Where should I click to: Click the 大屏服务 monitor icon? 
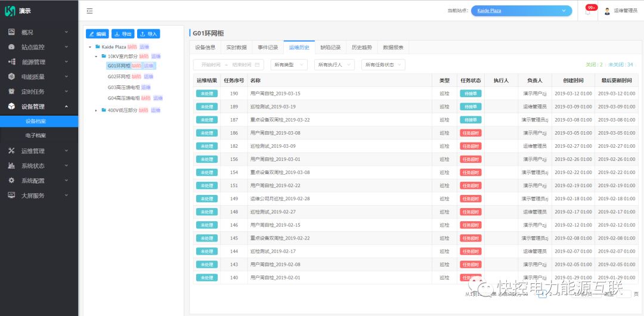click(x=11, y=195)
